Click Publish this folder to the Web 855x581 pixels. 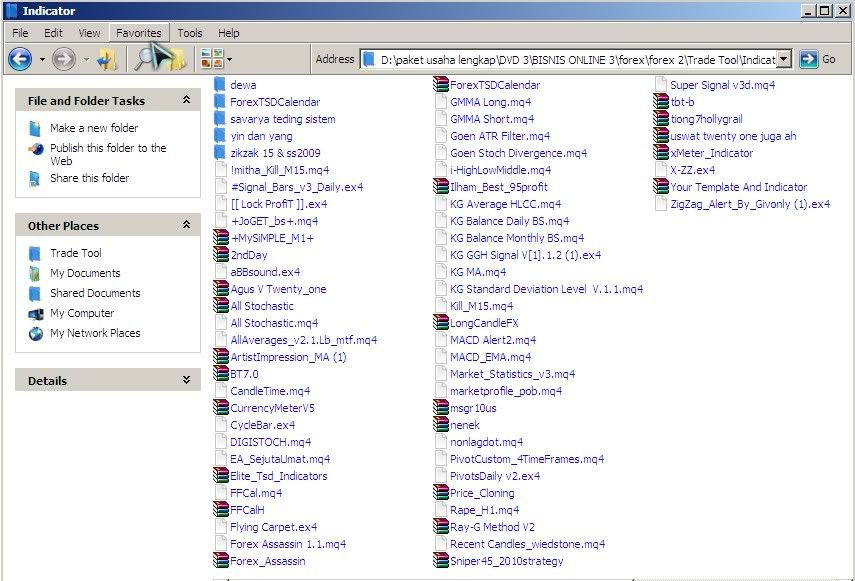[108, 154]
